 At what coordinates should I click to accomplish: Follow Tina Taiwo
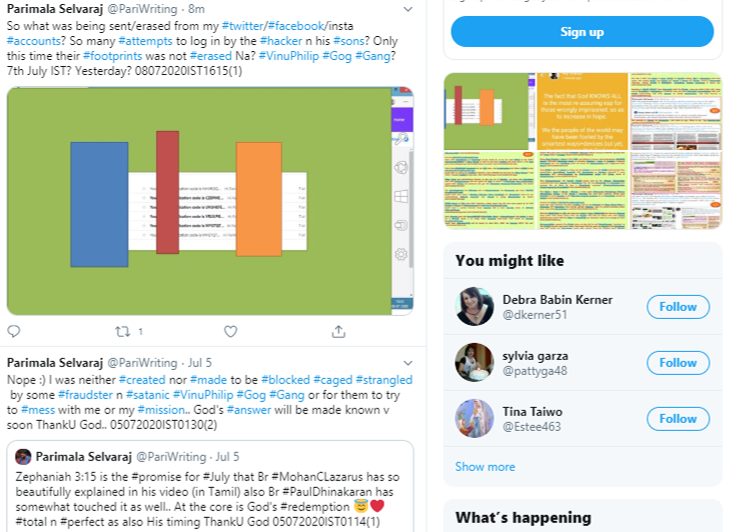tap(678, 419)
